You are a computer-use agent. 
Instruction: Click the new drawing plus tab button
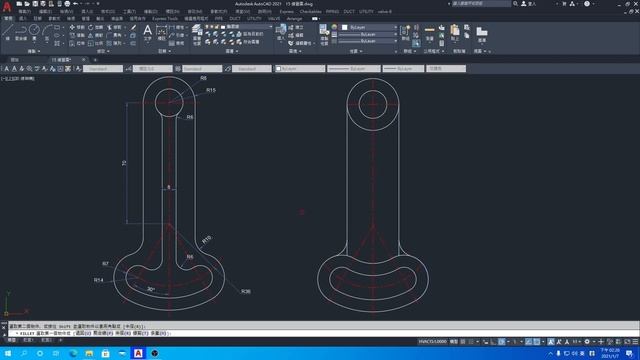coord(95,60)
